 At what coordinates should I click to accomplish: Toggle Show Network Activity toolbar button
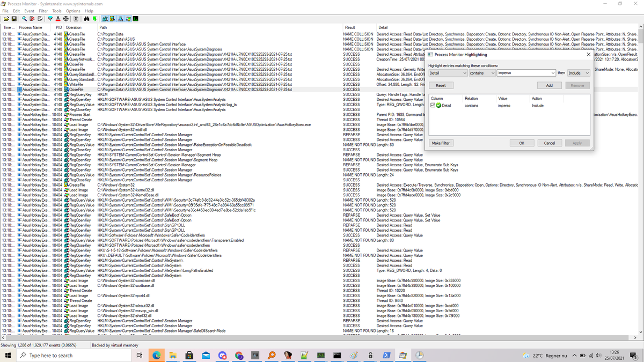(120, 19)
